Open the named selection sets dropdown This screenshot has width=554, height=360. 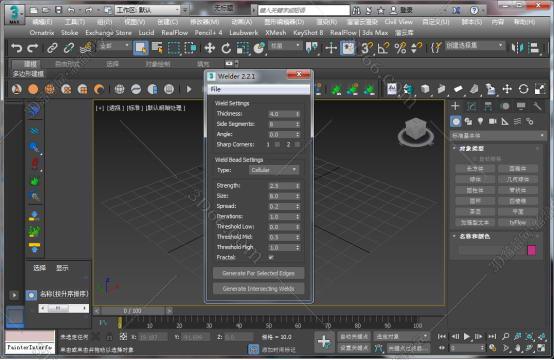(x=474, y=46)
